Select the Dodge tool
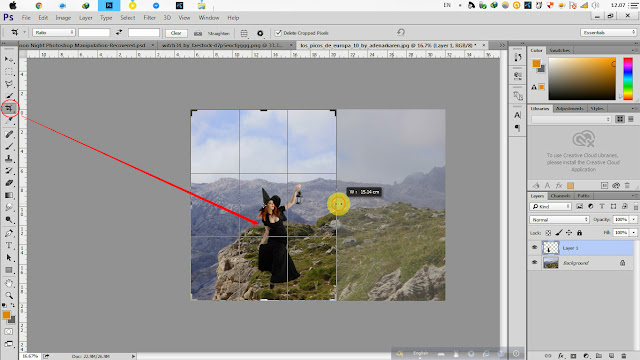 (x=9, y=220)
